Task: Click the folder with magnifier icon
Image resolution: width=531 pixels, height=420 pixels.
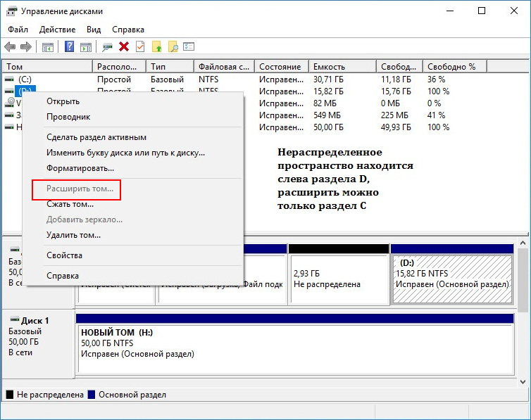Action: coord(173,46)
